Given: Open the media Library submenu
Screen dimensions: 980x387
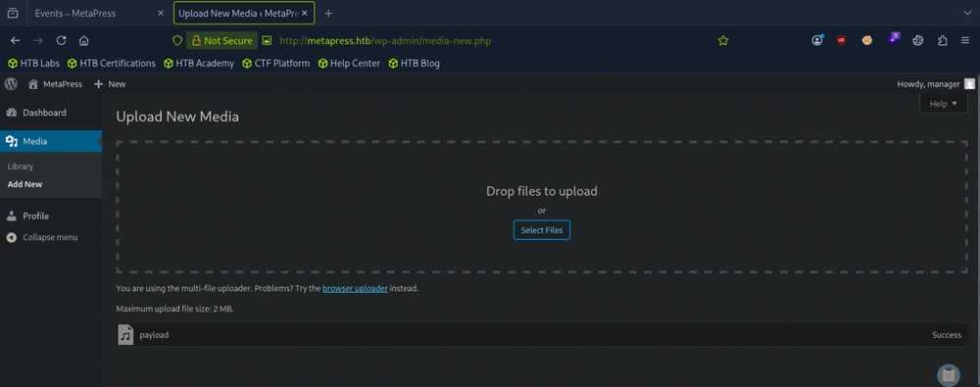Looking at the screenshot, I should [21, 167].
